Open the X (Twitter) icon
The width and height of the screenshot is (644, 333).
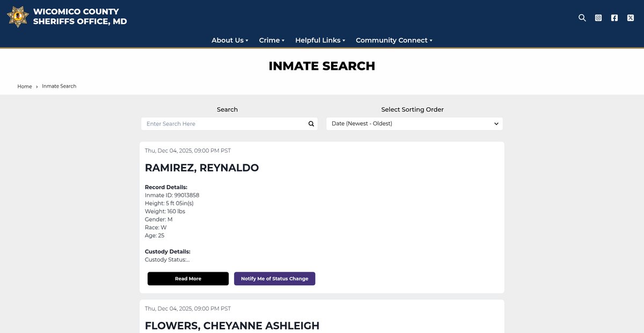[631, 18]
